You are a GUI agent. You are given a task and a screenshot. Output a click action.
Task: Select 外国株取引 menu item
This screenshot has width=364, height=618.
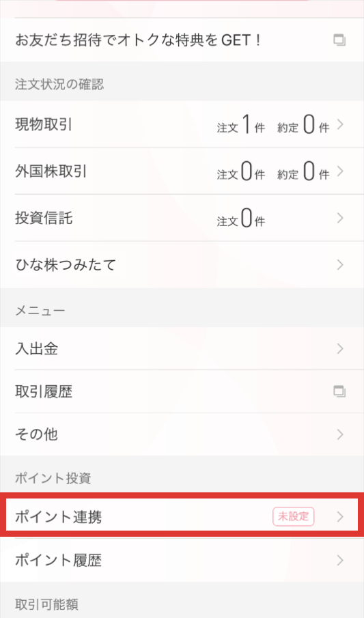182,171
